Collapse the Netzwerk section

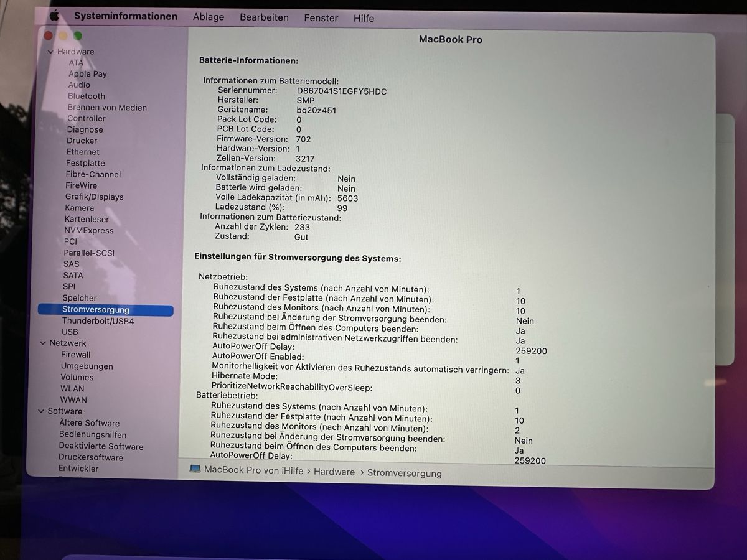point(43,343)
